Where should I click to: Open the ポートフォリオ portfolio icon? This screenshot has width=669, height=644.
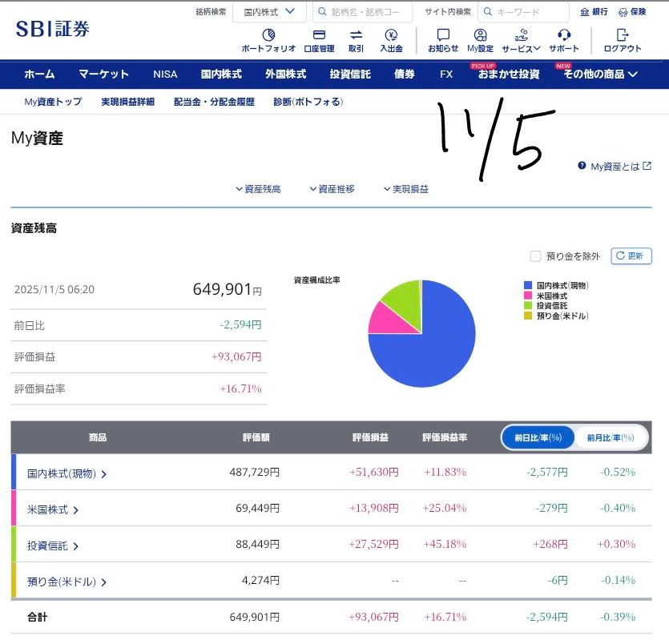point(268,35)
